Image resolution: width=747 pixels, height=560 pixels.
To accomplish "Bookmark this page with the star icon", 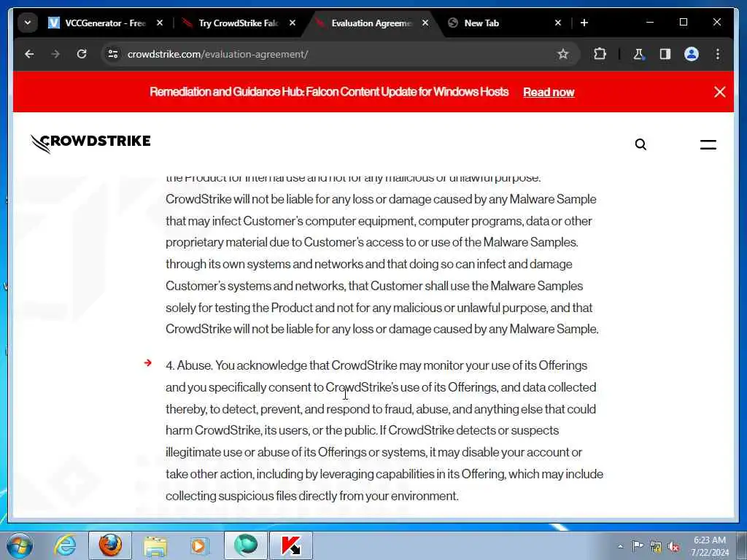I will pyautogui.click(x=563, y=54).
